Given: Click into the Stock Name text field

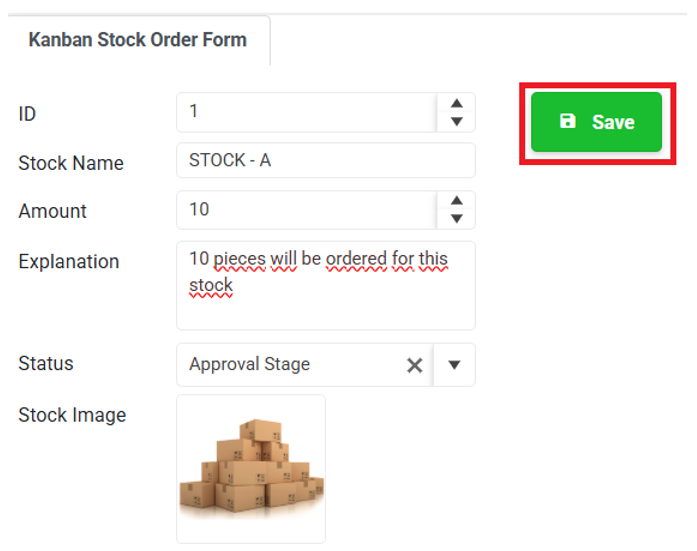Looking at the screenshot, I should tap(326, 160).
